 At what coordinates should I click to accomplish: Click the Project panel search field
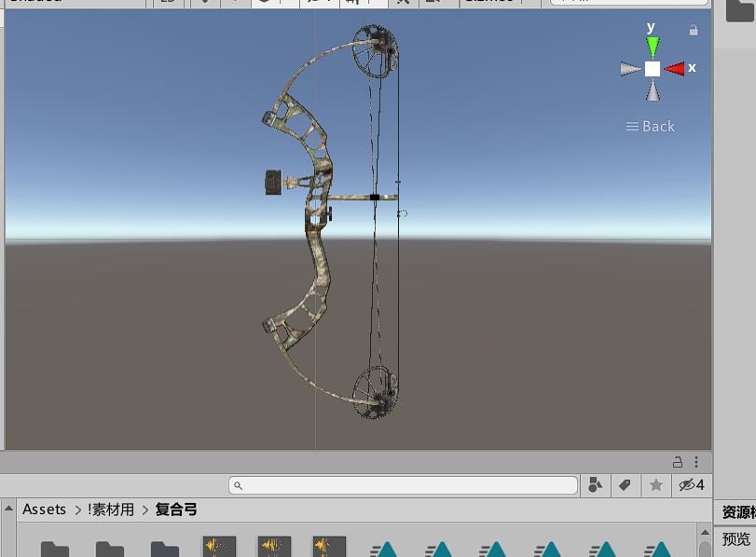pyautogui.click(x=403, y=485)
